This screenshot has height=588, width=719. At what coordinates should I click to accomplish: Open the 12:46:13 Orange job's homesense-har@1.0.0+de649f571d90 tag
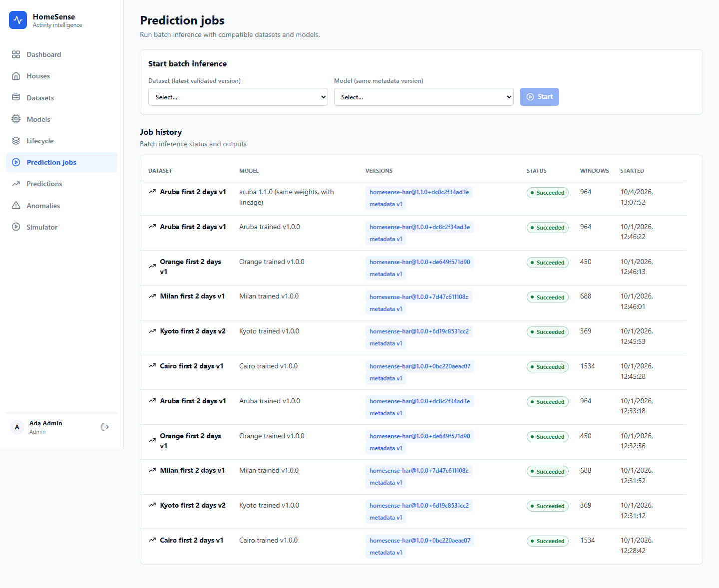pyautogui.click(x=420, y=262)
